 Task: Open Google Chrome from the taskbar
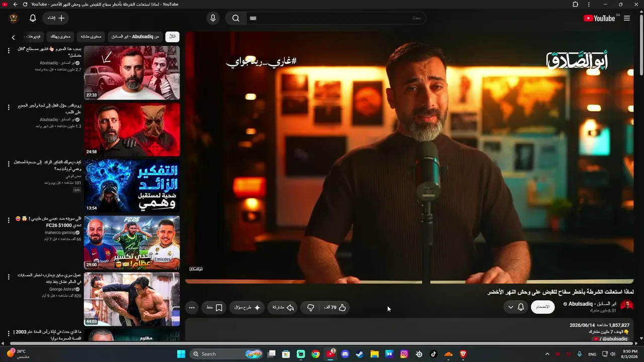point(315,354)
